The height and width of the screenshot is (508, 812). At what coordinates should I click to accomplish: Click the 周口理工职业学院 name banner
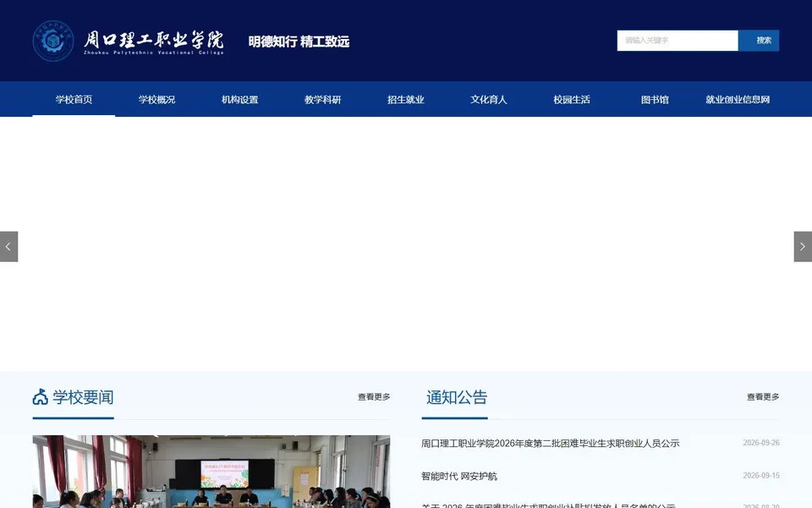[154, 42]
